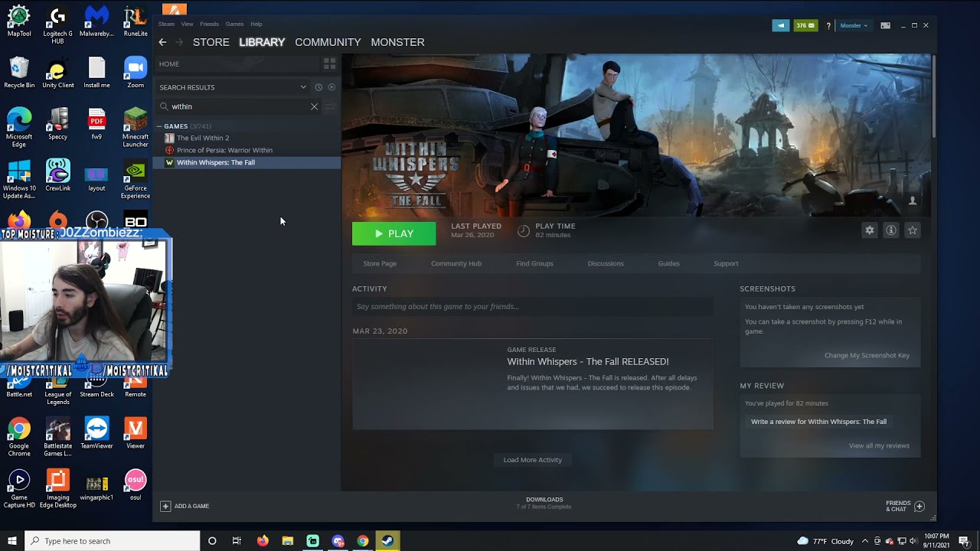Go back with the Steam back arrow
980x551 pixels.
click(162, 42)
